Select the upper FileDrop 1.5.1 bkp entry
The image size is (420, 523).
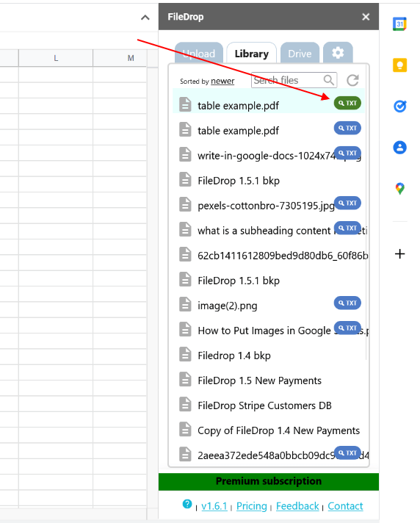click(239, 181)
